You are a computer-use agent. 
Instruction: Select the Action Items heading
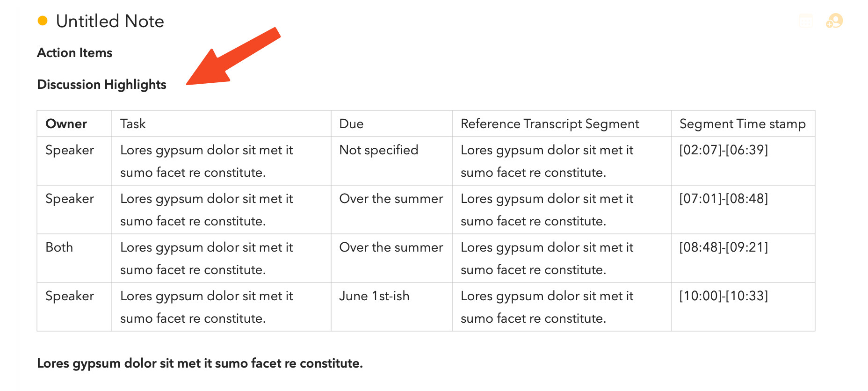75,53
